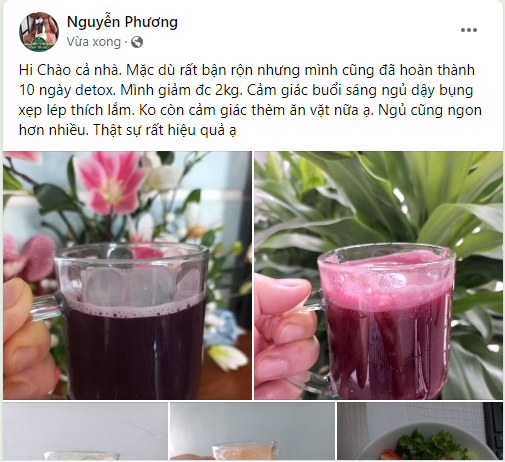
Task: Click the pink foam on top of second drink
Action: click(x=385, y=275)
